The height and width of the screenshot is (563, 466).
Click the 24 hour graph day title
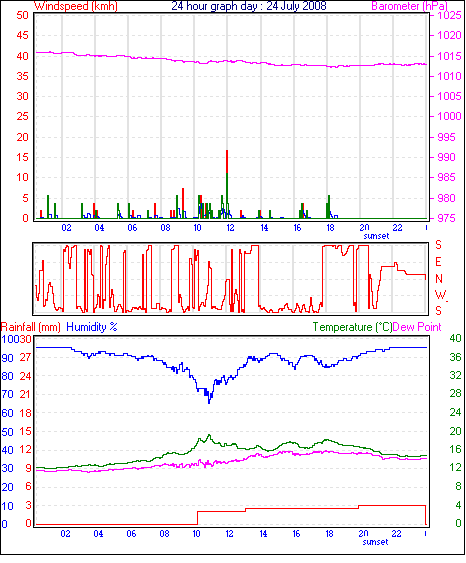249,6
